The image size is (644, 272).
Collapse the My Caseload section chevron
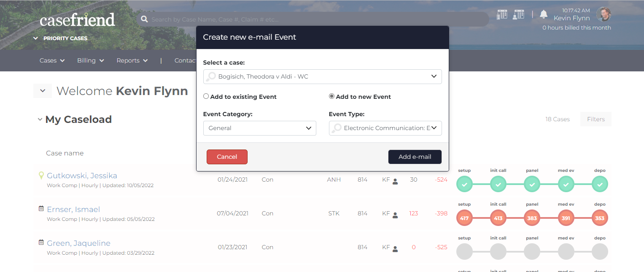pyautogui.click(x=40, y=120)
